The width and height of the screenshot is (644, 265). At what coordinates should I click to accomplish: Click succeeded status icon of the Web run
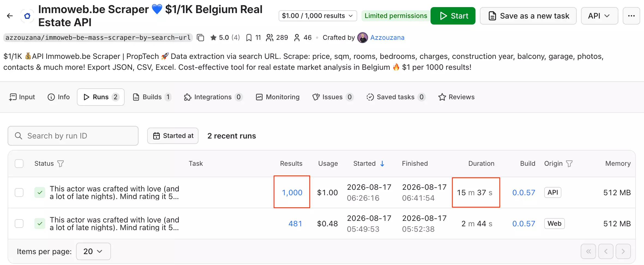click(x=40, y=224)
